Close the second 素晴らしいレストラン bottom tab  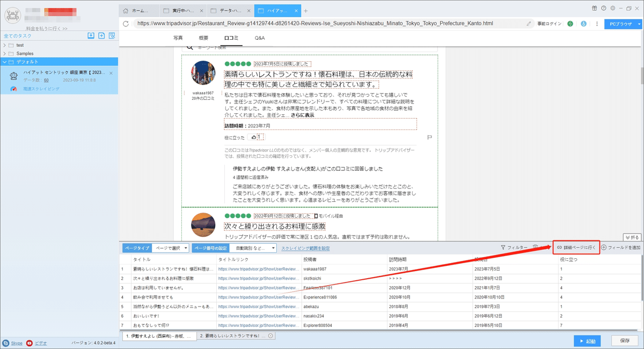click(270, 336)
